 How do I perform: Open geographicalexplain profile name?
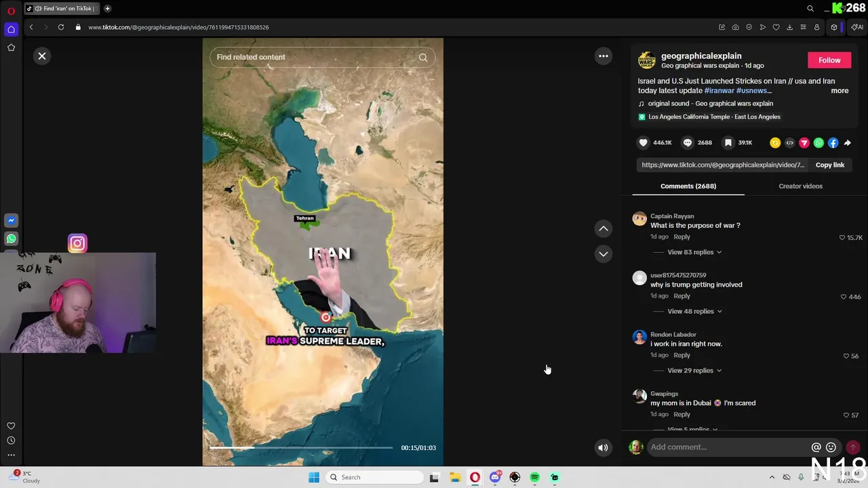pyautogui.click(x=701, y=56)
